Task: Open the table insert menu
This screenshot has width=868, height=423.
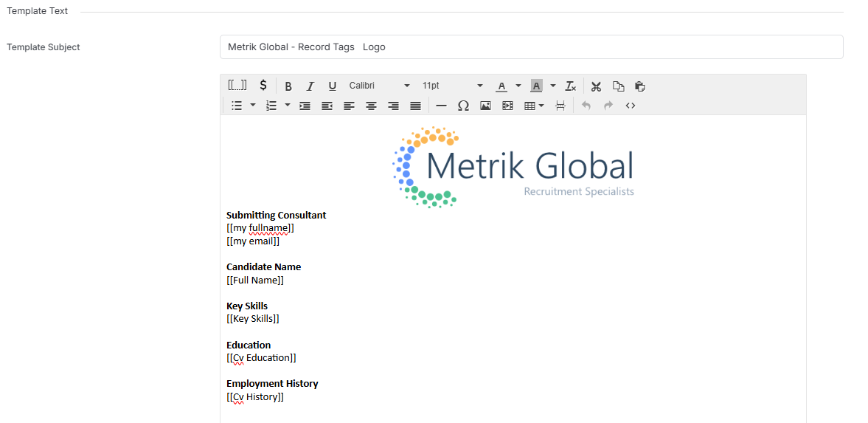Action: pyautogui.click(x=534, y=106)
